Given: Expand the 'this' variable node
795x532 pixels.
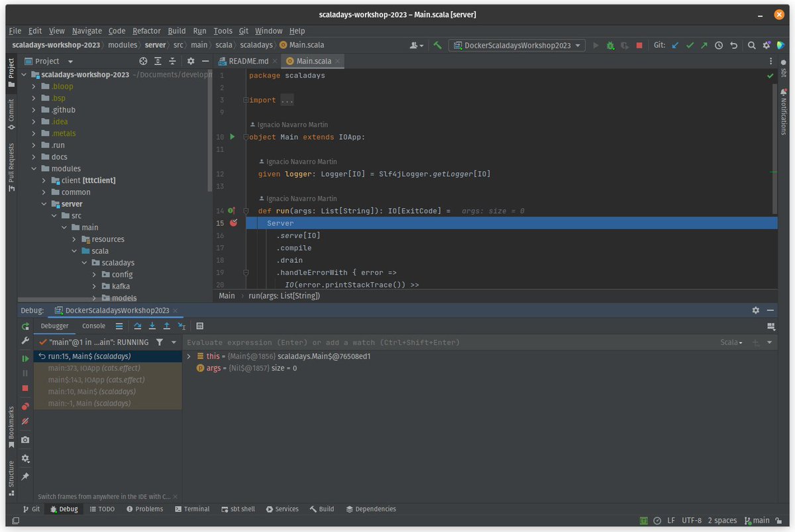Looking at the screenshot, I should [189, 356].
